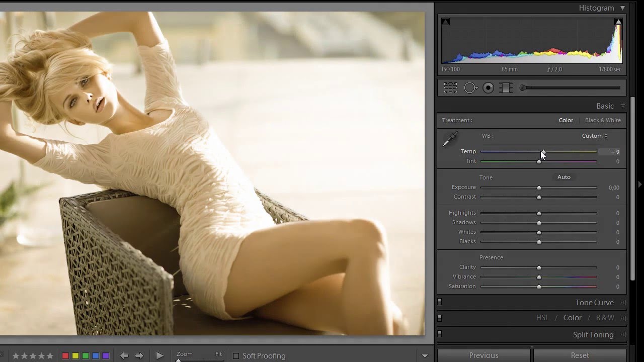Screen dimensions: 644x362
Task: Click the Tint slider handle
Action: [x=539, y=161]
